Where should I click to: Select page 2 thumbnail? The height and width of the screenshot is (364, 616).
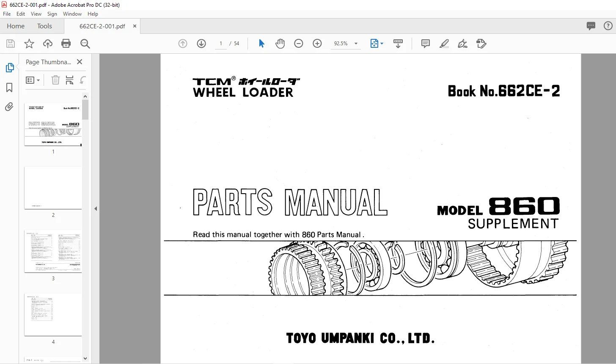53,188
